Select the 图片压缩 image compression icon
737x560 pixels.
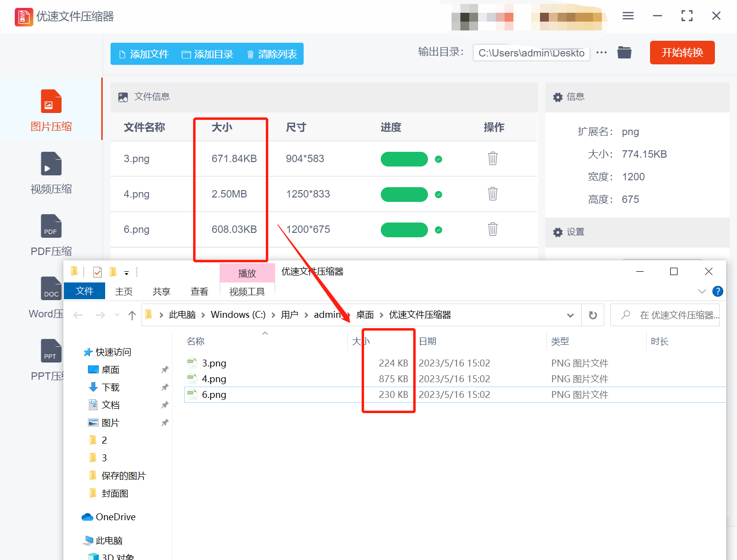tap(51, 101)
